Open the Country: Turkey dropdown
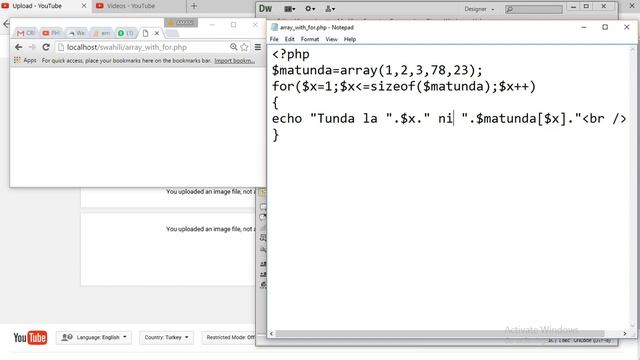The width and height of the screenshot is (640, 360). click(x=166, y=338)
